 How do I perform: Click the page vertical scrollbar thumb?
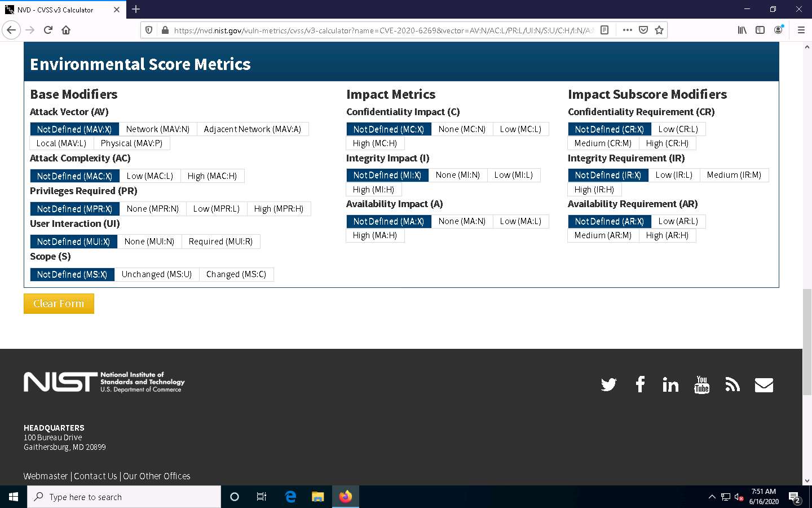[807, 341]
